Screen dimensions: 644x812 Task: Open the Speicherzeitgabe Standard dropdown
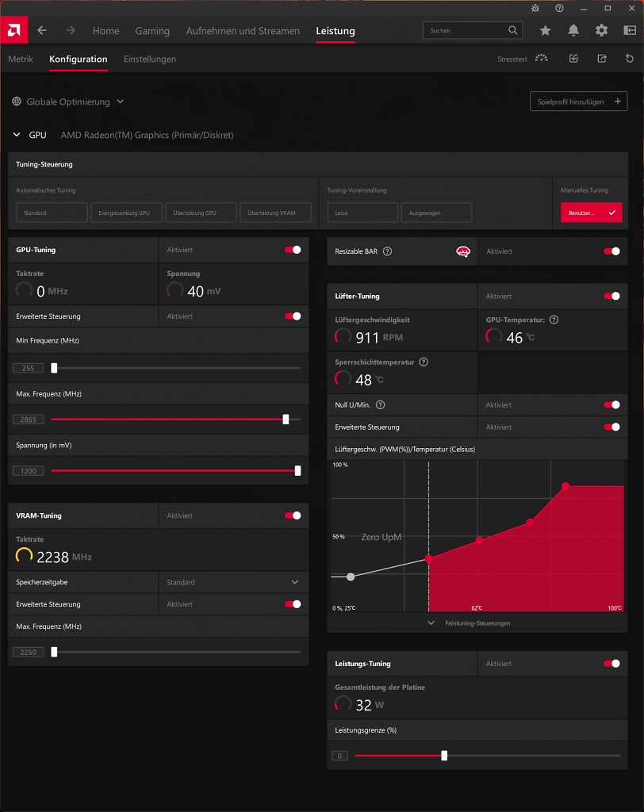pyautogui.click(x=233, y=582)
